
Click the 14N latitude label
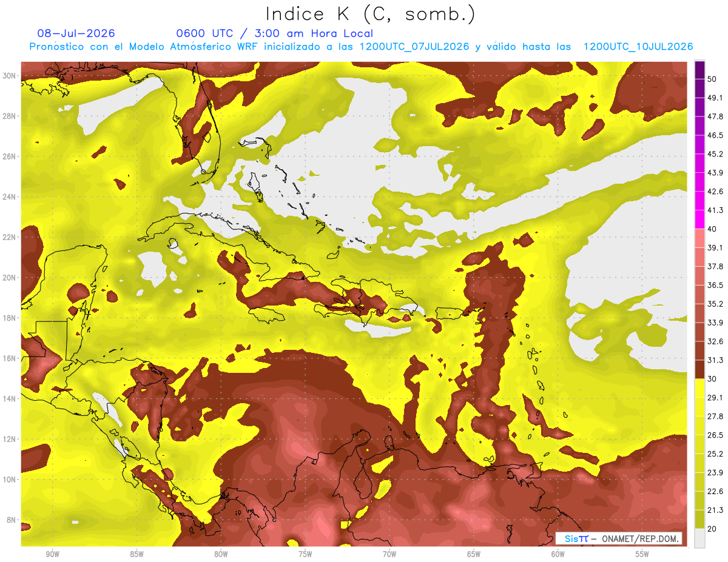point(10,398)
